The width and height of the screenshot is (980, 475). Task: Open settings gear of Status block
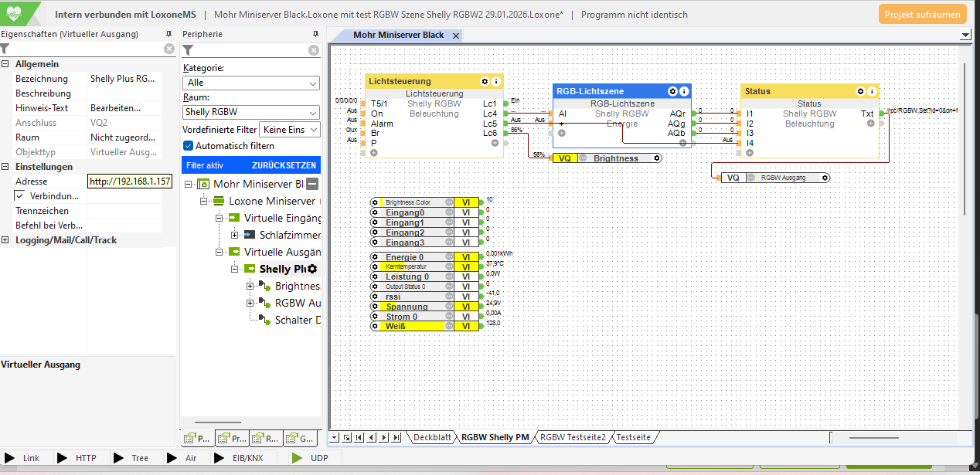point(860,91)
